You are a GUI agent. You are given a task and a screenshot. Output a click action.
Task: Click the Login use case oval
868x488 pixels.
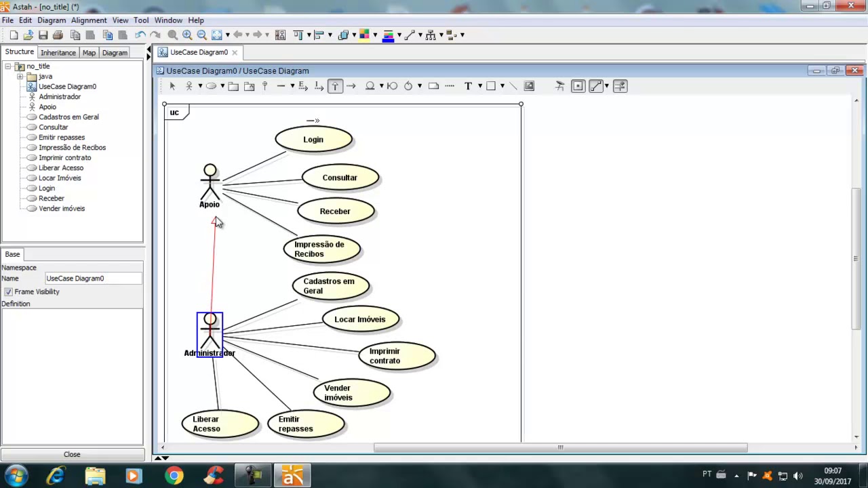coord(313,140)
